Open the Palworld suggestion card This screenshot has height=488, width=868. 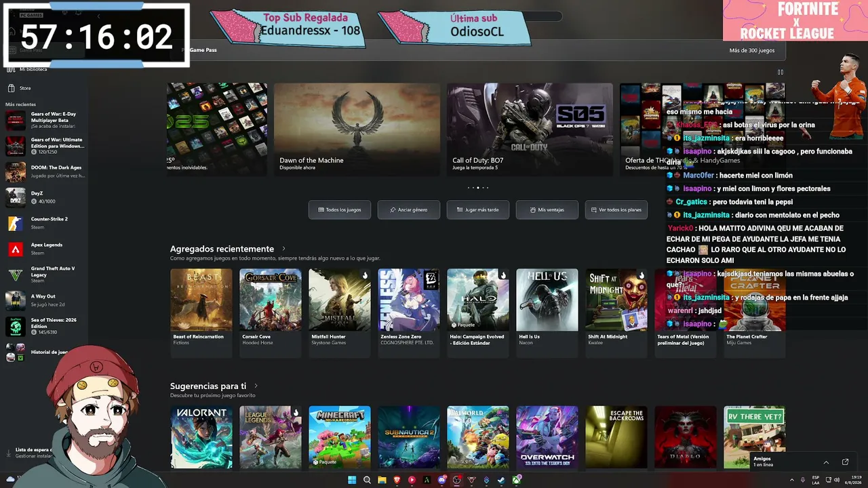[478, 437]
